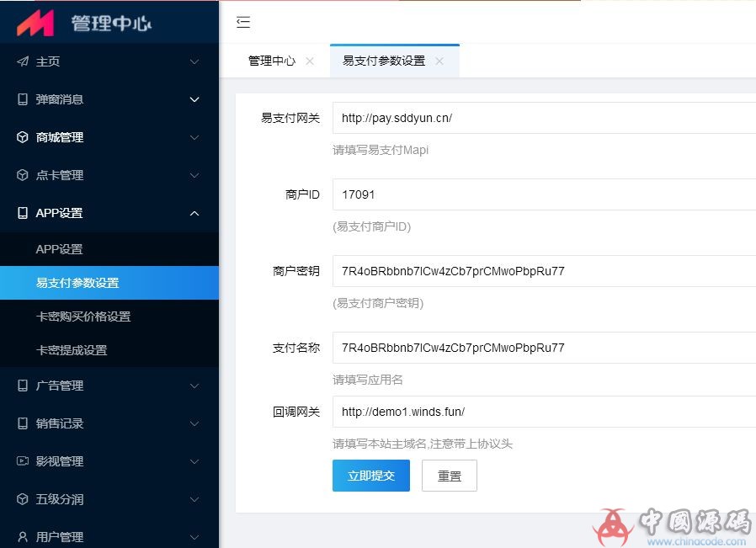The image size is (756, 548).
Task: Select the 主页 paper-plane icon
Action: click(x=22, y=61)
